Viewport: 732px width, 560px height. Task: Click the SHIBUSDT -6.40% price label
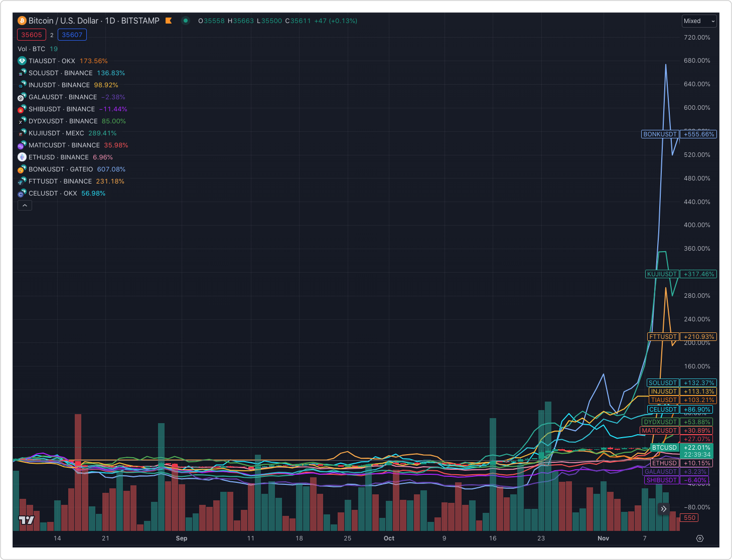point(677,480)
